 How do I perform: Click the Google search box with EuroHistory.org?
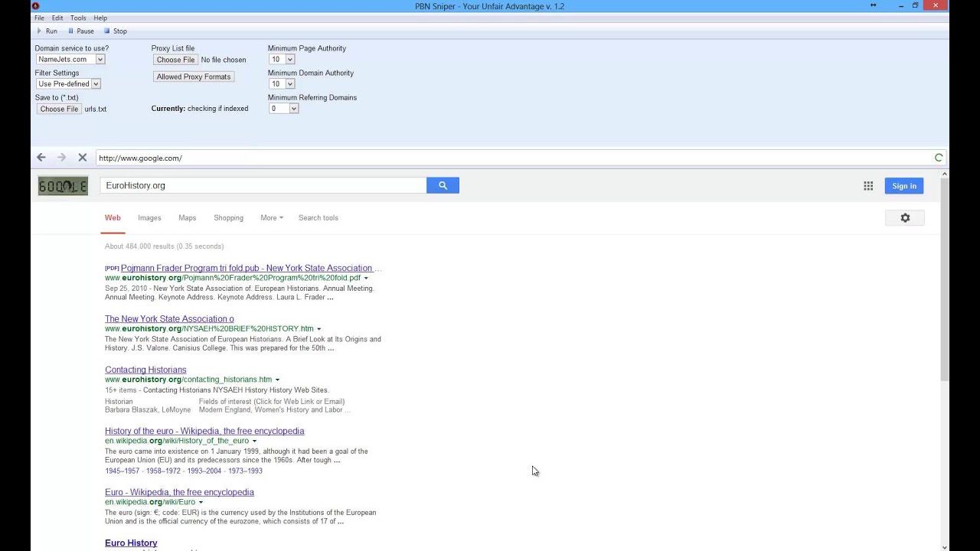pos(263,185)
